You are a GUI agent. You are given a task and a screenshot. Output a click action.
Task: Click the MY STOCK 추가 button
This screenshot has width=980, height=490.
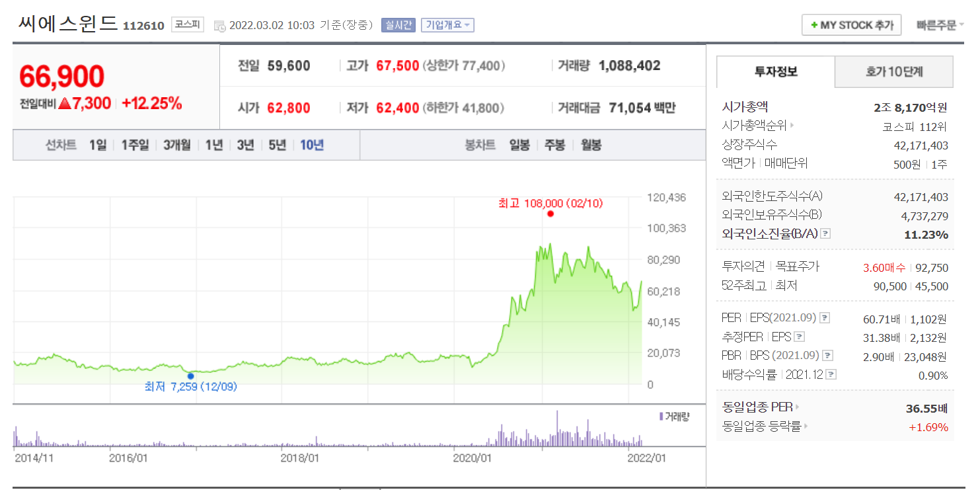coord(851,25)
